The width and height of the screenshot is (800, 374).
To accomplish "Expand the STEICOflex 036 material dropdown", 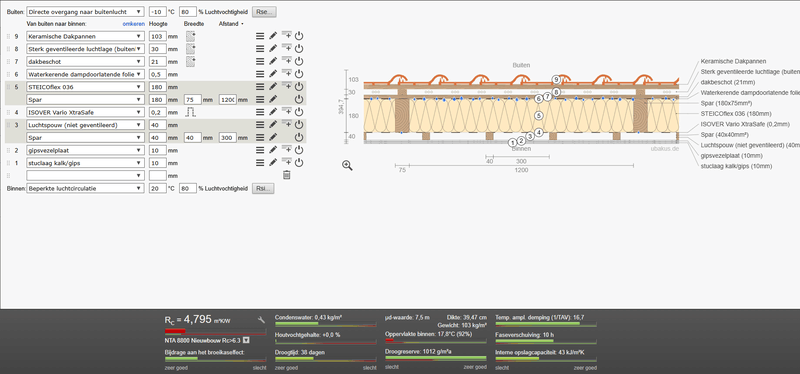I will 85,87.
